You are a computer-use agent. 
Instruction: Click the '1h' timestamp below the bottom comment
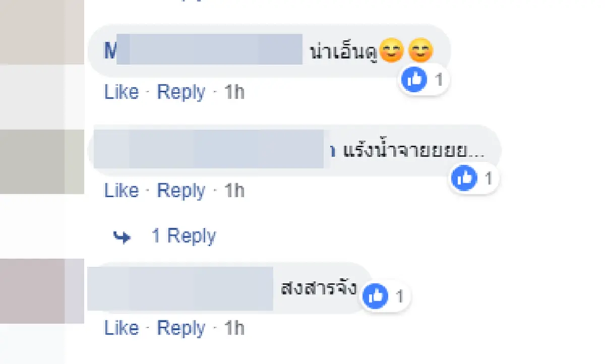[x=234, y=328]
